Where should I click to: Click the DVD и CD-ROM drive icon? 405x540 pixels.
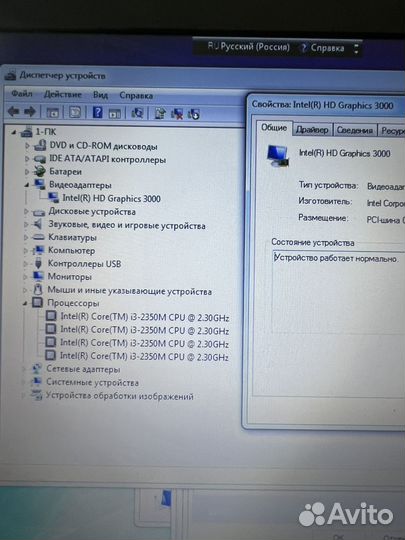pos(40,146)
